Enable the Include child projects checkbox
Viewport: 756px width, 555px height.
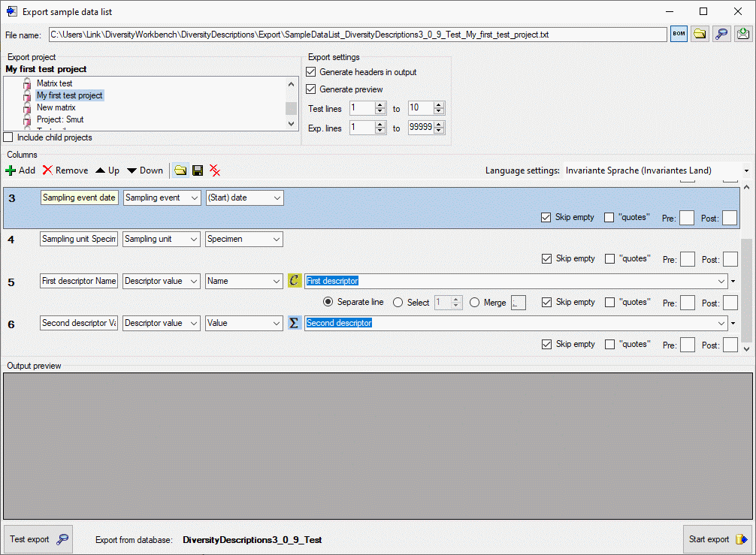(x=8, y=137)
